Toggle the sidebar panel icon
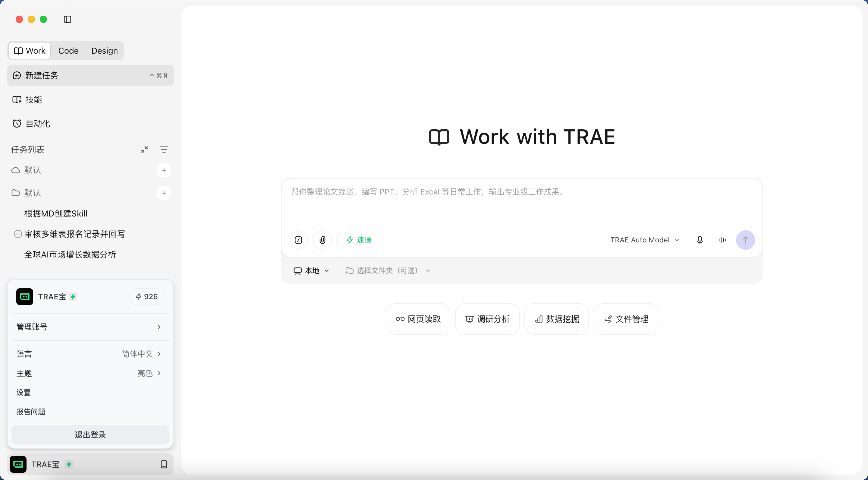 click(x=68, y=19)
